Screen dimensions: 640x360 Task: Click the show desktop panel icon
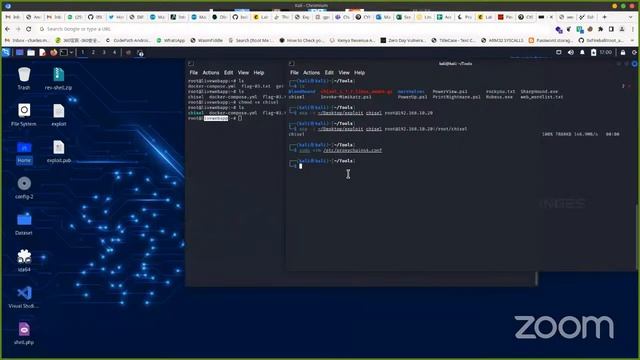(19, 52)
